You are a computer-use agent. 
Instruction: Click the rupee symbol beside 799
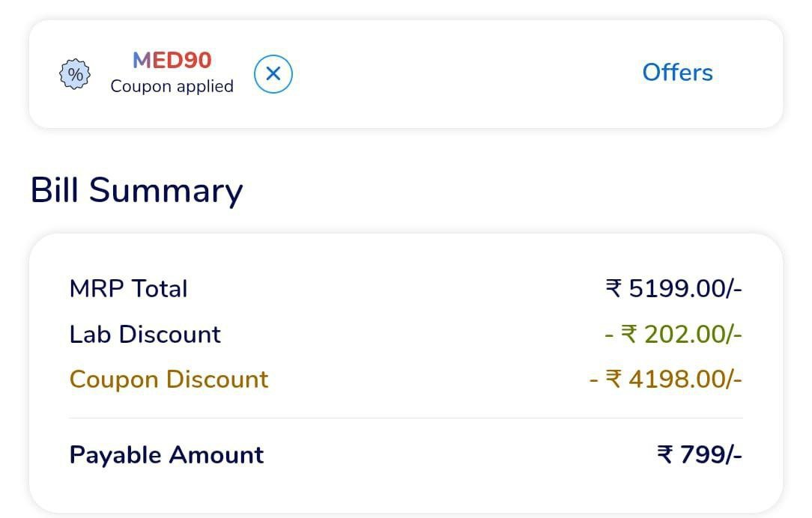(665, 455)
